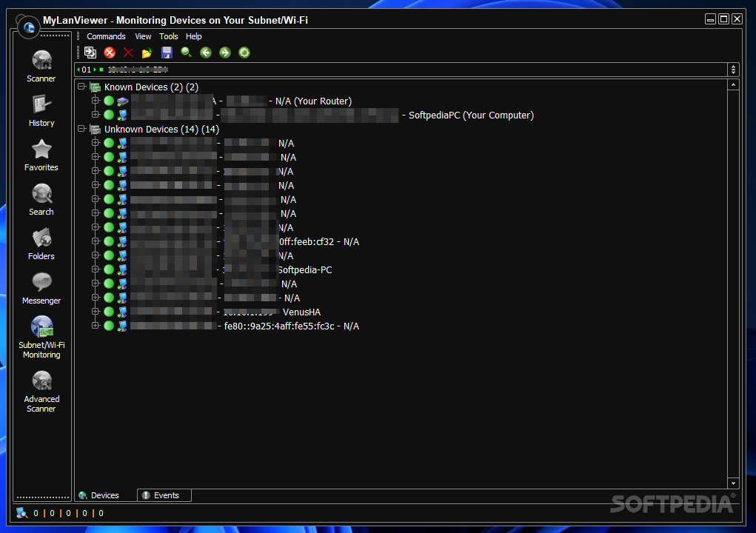Open the Commands menu

106,36
